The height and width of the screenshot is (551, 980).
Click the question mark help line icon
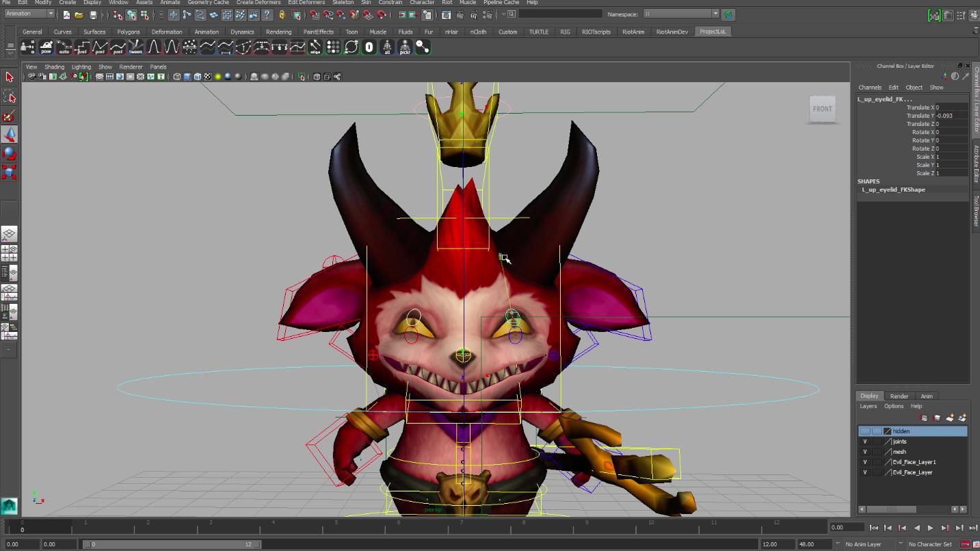click(267, 14)
